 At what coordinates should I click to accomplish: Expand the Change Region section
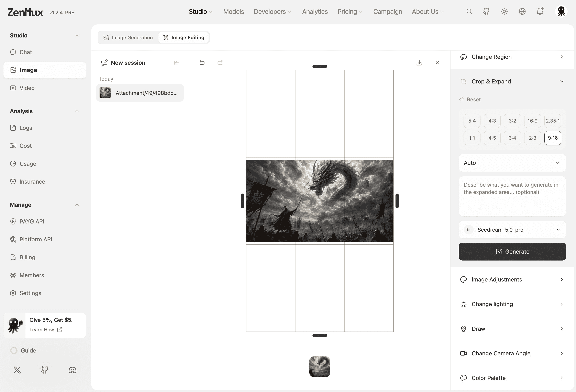512,57
